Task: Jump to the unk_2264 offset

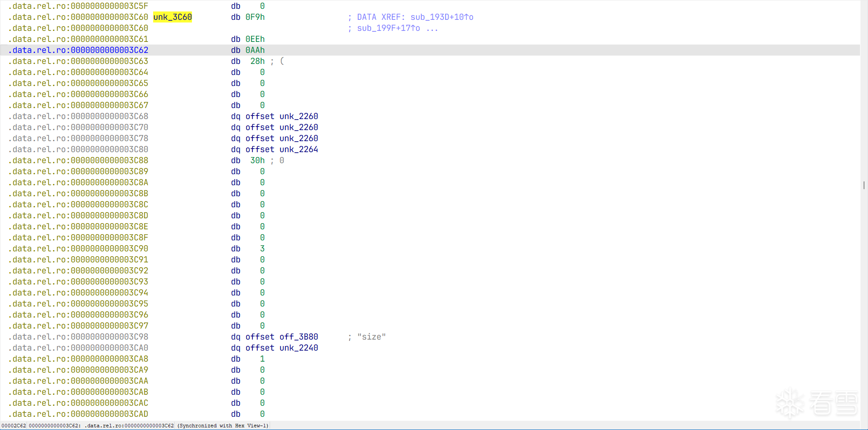Action: 299,150
